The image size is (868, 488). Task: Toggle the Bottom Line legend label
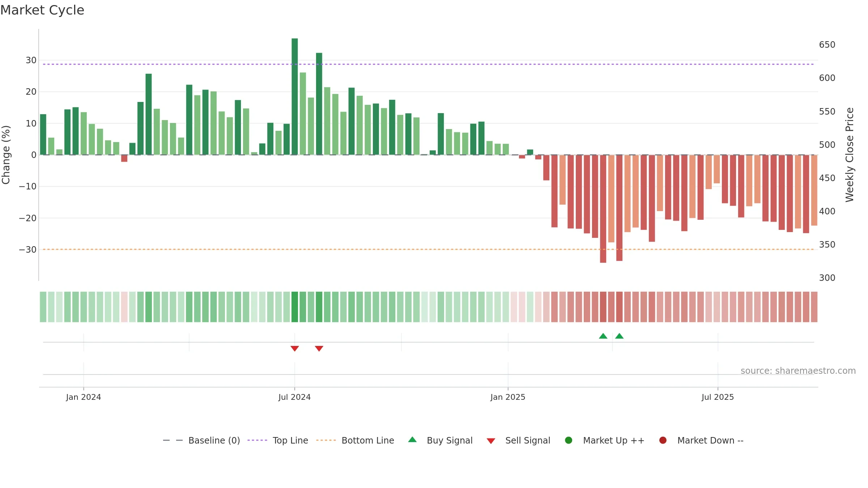pos(368,440)
